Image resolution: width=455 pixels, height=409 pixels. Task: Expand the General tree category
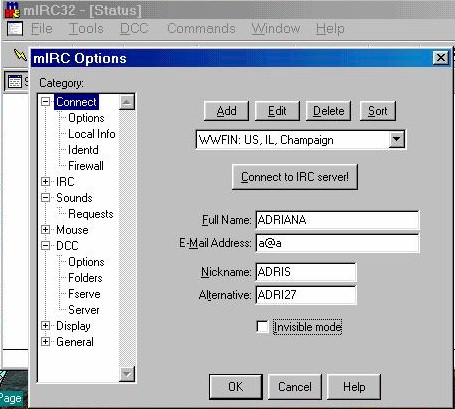click(46, 341)
